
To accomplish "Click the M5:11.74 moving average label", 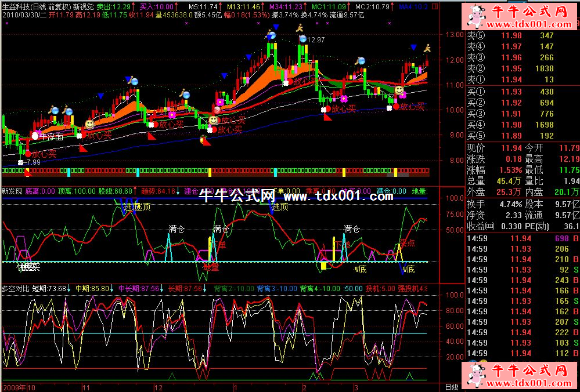I will (x=203, y=6).
